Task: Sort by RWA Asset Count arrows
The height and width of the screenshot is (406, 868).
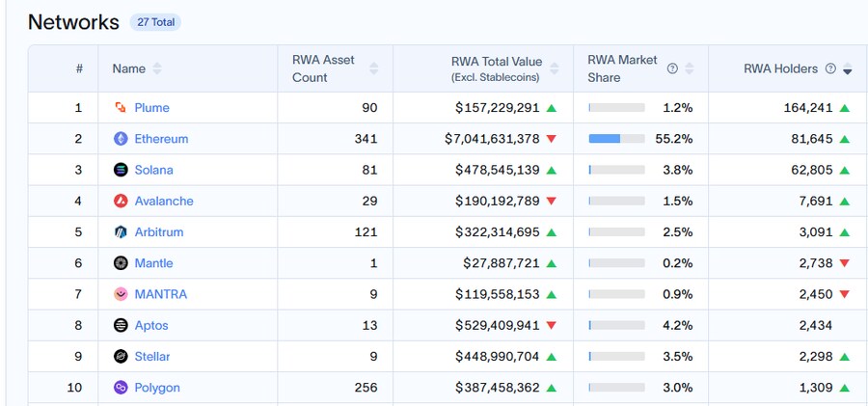Action: [x=374, y=68]
